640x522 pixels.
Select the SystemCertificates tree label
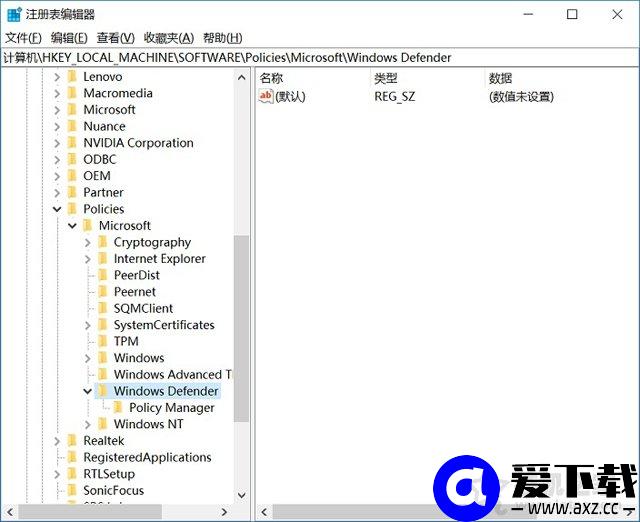click(x=164, y=325)
